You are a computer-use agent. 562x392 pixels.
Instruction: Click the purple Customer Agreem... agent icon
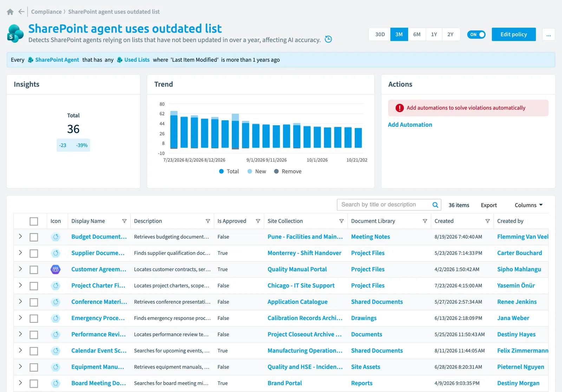pos(55,270)
